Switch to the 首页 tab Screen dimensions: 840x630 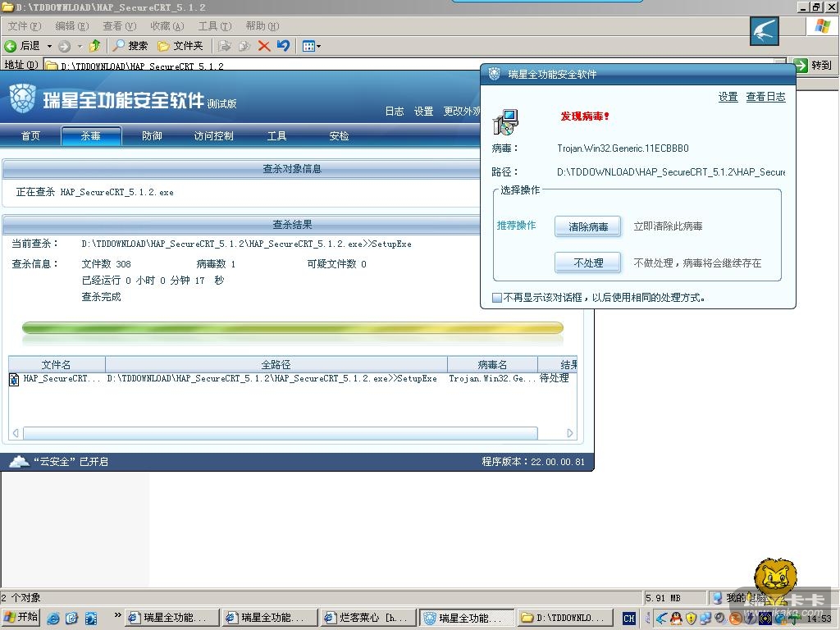coord(30,135)
